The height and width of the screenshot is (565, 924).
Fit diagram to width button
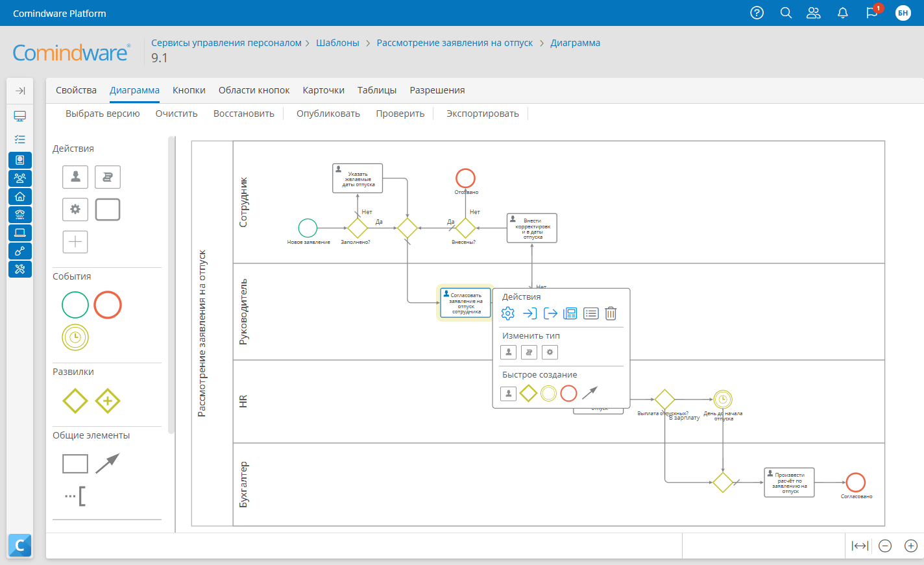coord(860,546)
